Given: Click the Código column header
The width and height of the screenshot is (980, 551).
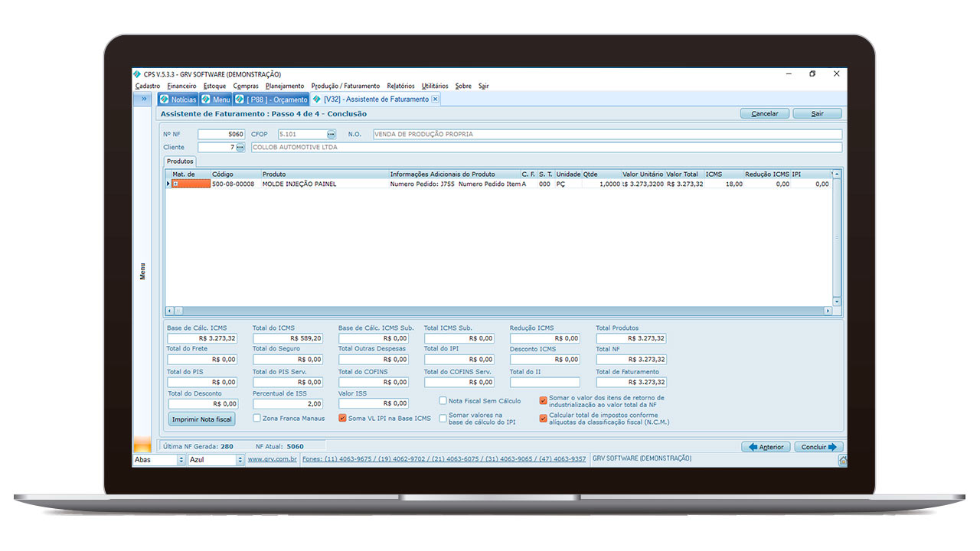Looking at the screenshot, I should pyautogui.click(x=236, y=174).
